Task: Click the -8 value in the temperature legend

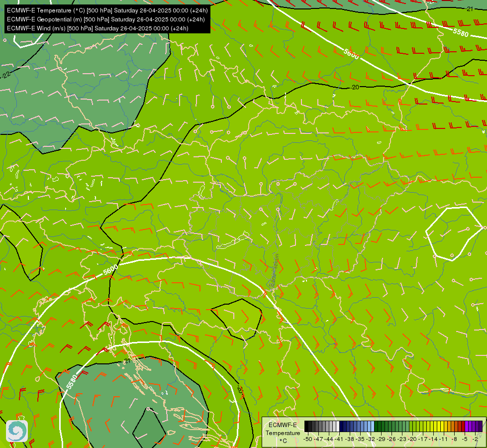Action: [x=454, y=439]
